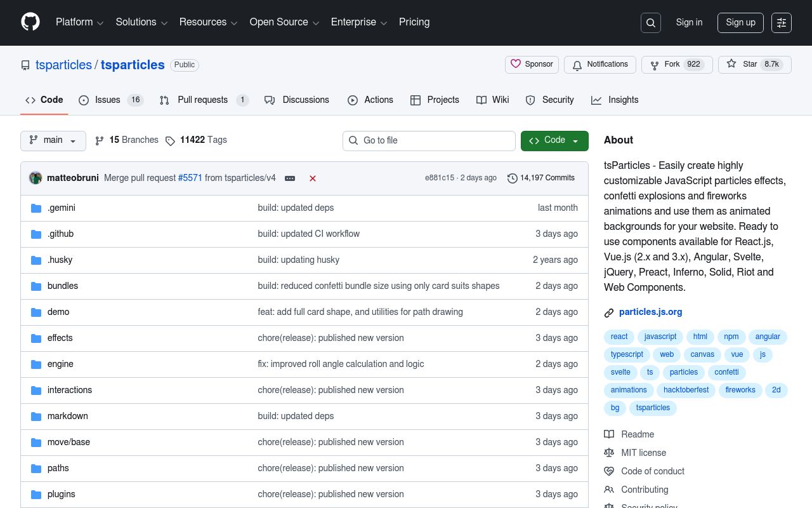The width and height of the screenshot is (812, 508).
Task: Open the main branch selector
Action: 53,140
